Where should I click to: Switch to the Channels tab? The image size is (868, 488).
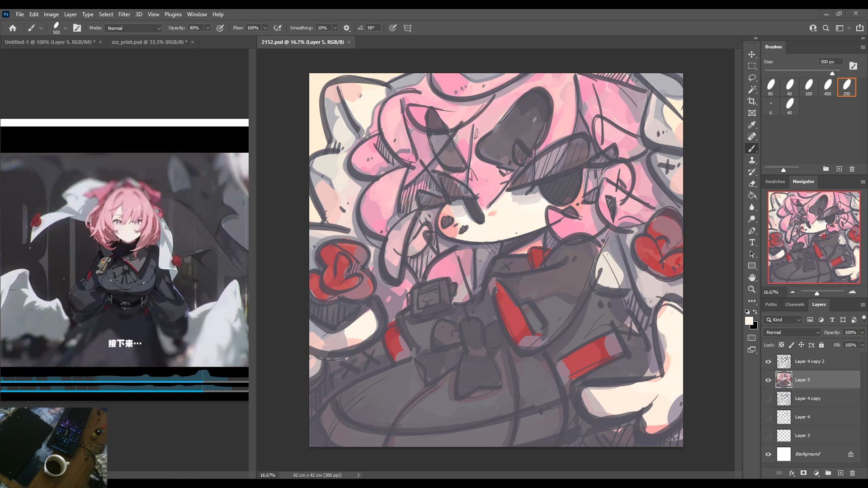794,304
